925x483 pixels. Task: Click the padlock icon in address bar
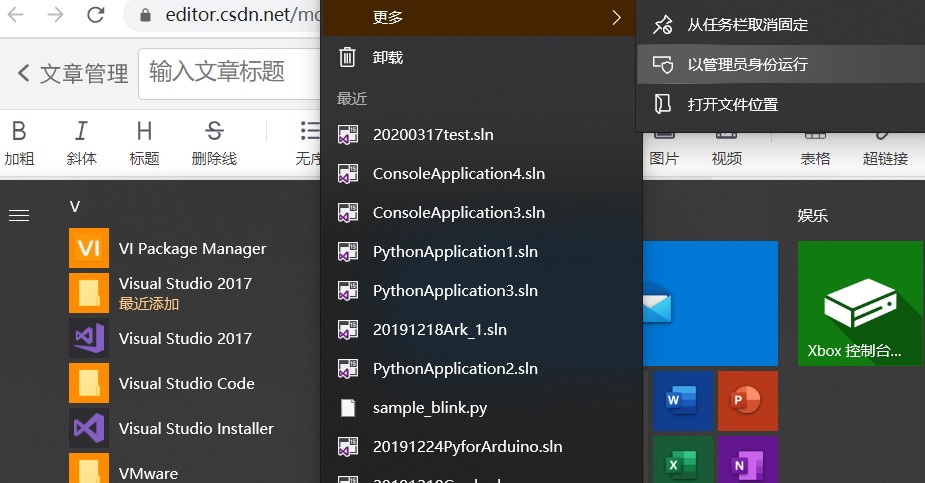[x=145, y=15]
